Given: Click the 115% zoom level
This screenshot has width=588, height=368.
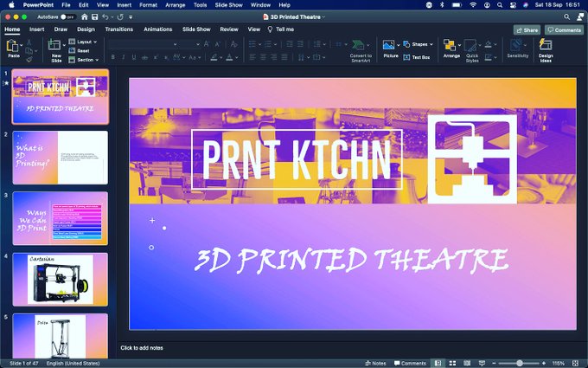Looking at the screenshot, I should click(x=559, y=363).
